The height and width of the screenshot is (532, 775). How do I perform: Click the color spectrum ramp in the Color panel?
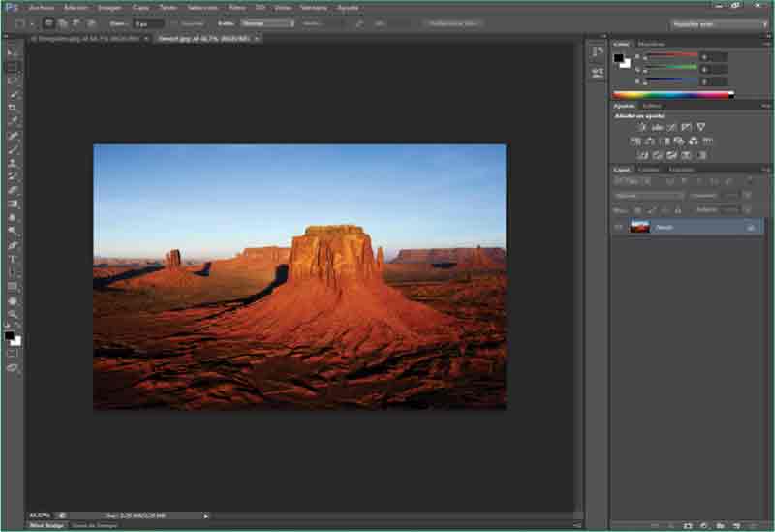pos(671,95)
